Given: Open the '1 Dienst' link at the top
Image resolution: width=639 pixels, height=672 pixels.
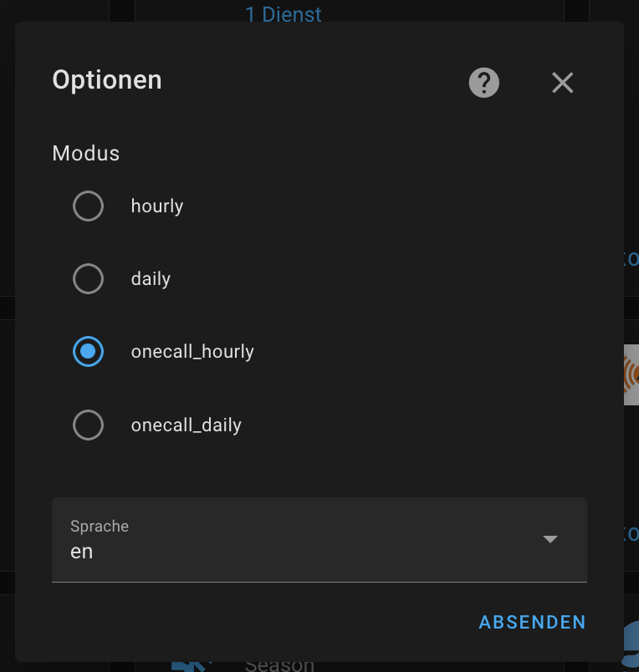Looking at the screenshot, I should point(283,13).
